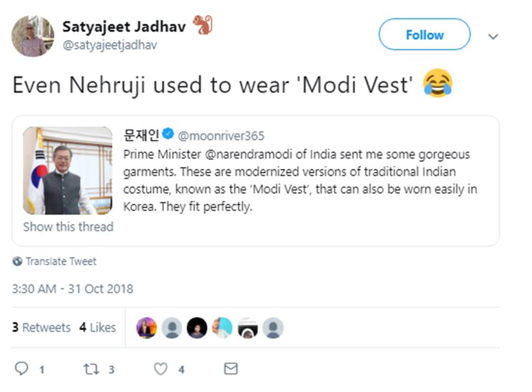Click Translate Tweet link
Viewport: 532px width, 392px height.
pyautogui.click(x=61, y=261)
